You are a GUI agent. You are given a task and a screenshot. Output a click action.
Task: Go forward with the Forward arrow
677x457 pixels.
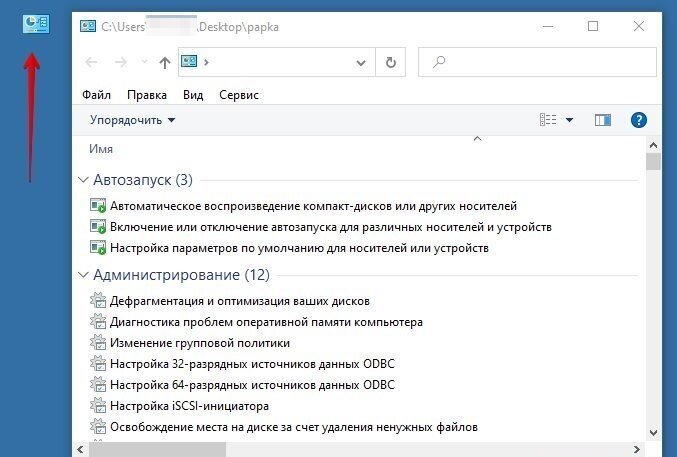120,62
